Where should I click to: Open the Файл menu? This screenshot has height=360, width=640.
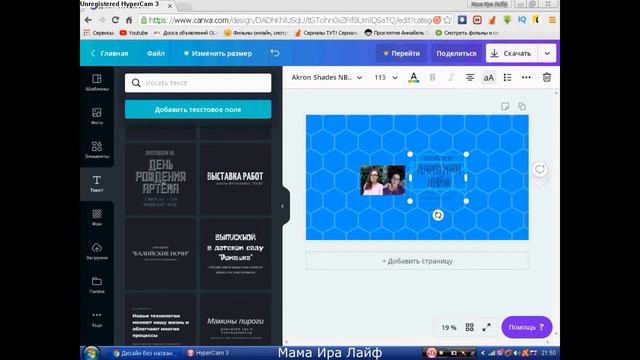pyautogui.click(x=156, y=53)
